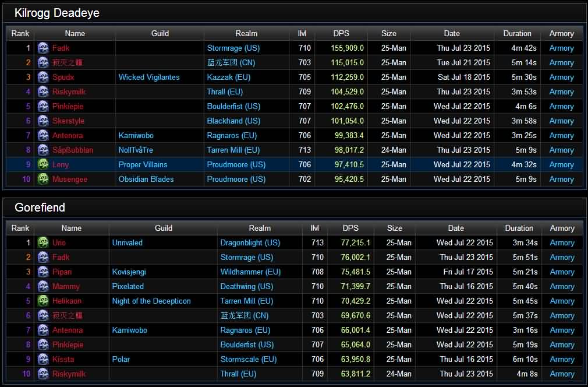This screenshot has width=588, height=387.
Task: Open the Proper Villains guild link
Action: click(x=143, y=164)
